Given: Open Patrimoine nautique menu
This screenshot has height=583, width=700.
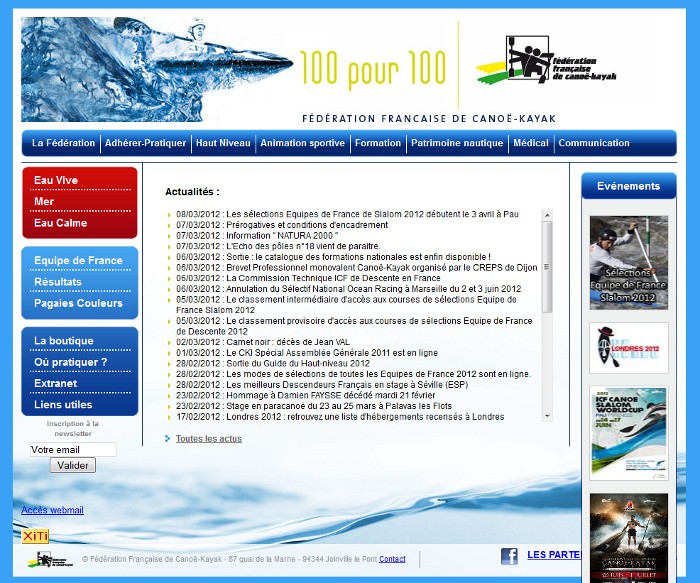Looking at the screenshot, I should pyautogui.click(x=457, y=143).
